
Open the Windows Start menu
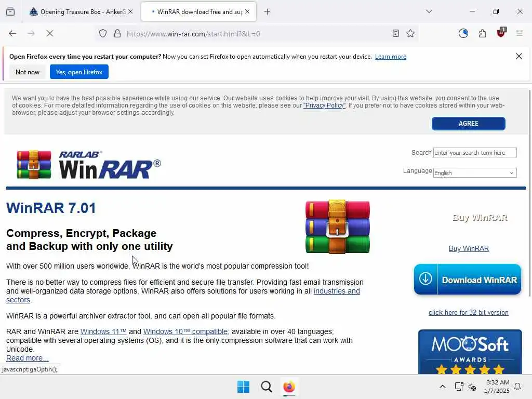click(243, 387)
